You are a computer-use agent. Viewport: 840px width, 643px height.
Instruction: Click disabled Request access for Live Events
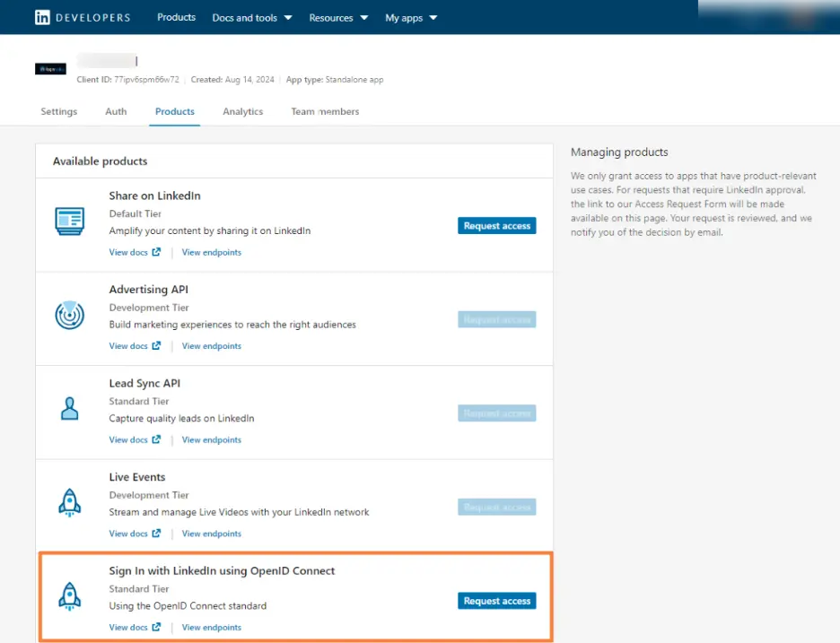496,507
